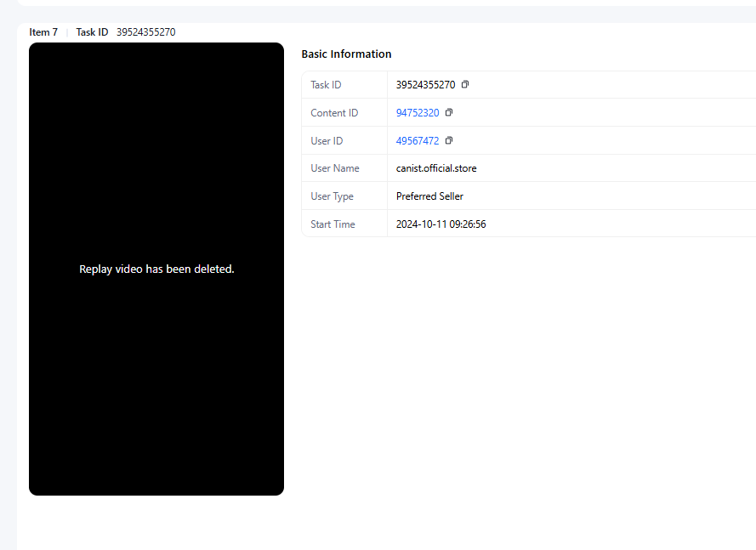
Task: Click the task number 39524355270 beside Item 7
Action: point(145,32)
